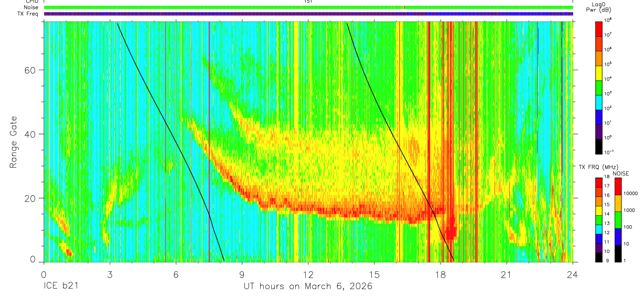The height and width of the screenshot is (297, 644).
Task: Click x-axis tick label '12'
Action: click(x=308, y=274)
